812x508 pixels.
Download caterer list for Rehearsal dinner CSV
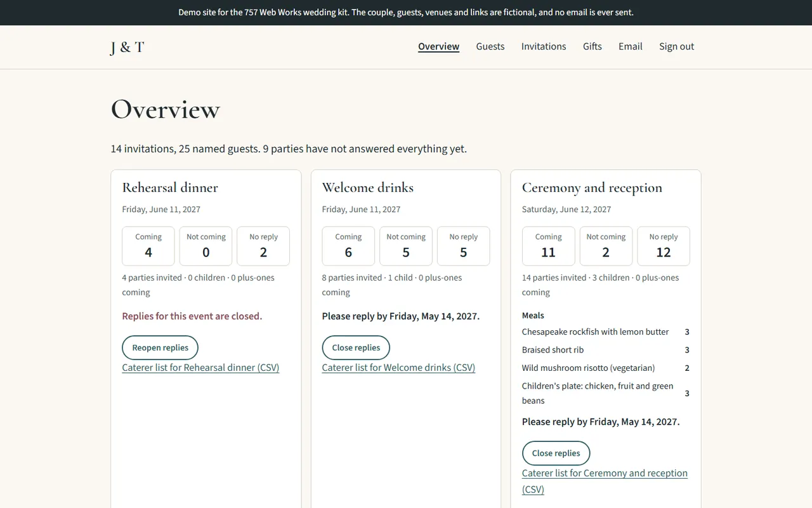[x=200, y=368]
